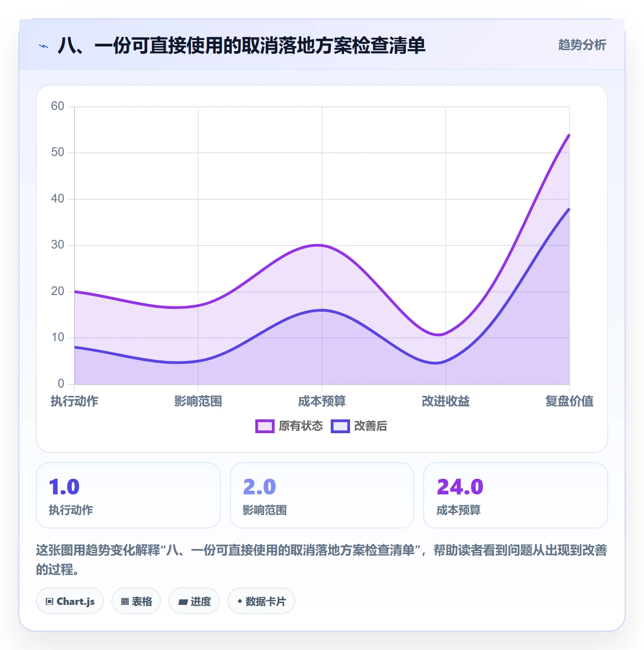The height and width of the screenshot is (650, 644).
Task: Click the 复盘价值 x-axis label
Action: pyautogui.click(x=569, y=401)
